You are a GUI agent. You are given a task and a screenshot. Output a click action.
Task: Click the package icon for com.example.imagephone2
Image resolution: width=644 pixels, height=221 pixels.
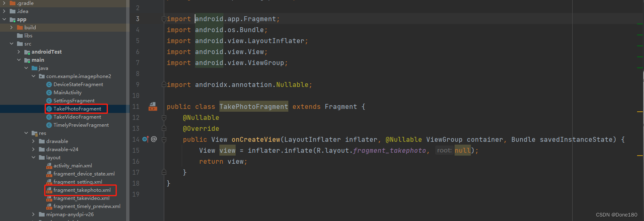coord(42,76)
